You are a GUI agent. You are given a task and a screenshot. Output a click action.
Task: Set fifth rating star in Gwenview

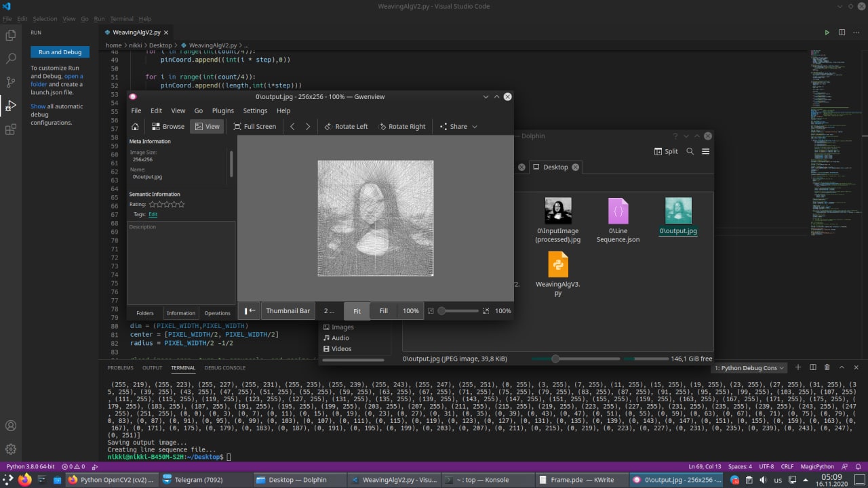click(181, 204)
